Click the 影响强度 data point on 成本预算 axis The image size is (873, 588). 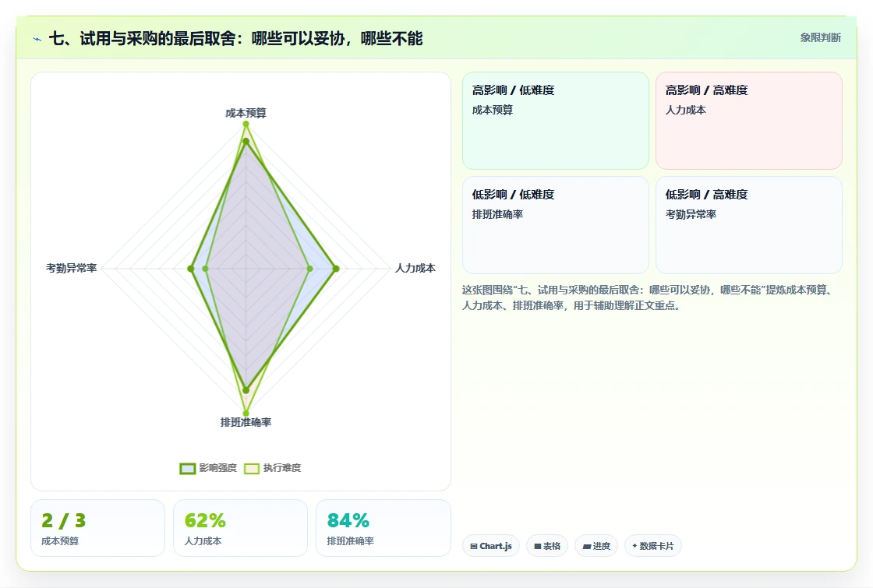pyautogui.click(x=246, y=141)
